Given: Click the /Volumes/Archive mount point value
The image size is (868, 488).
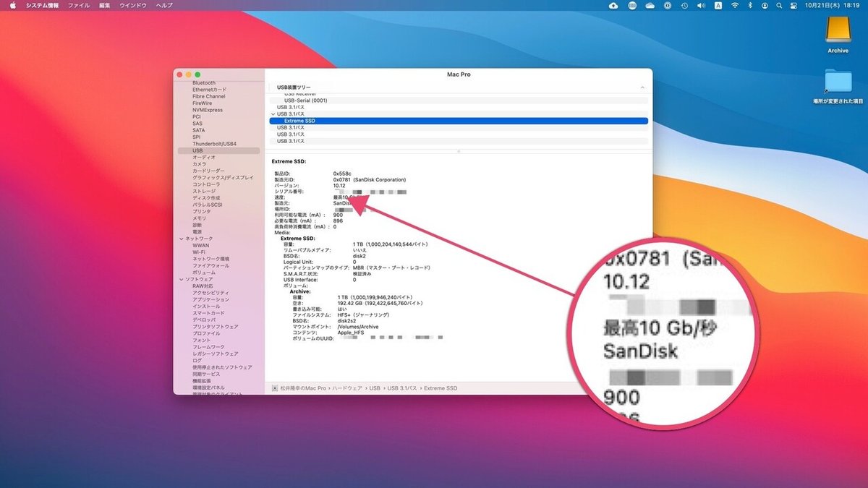Looking at the screenshot, I should click(x=357, y=327).
